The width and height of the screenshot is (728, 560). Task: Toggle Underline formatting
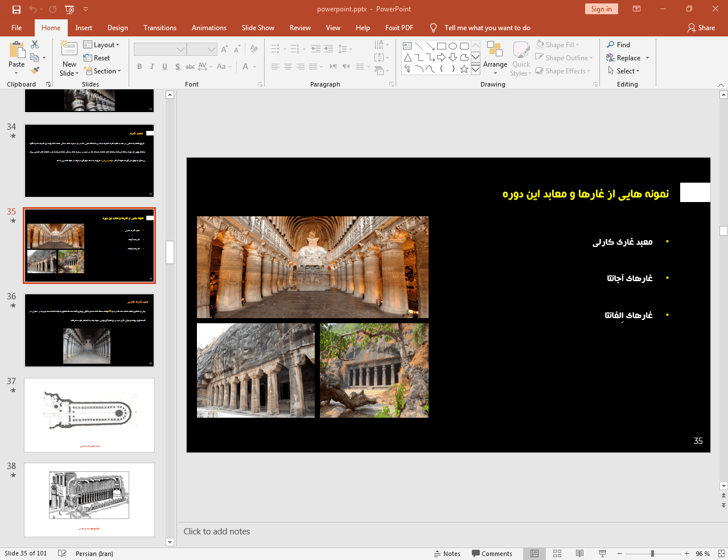164,67
